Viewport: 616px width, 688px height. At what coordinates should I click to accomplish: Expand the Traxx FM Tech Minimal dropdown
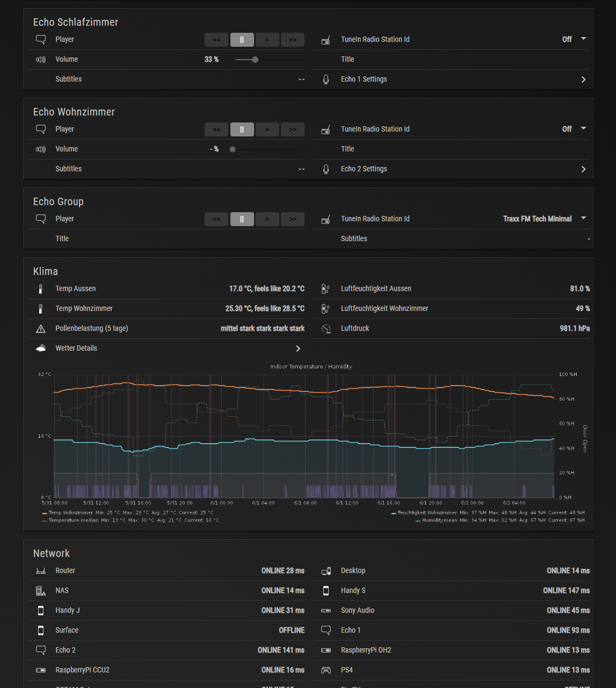pyautogui.click(x=583, y=219)
